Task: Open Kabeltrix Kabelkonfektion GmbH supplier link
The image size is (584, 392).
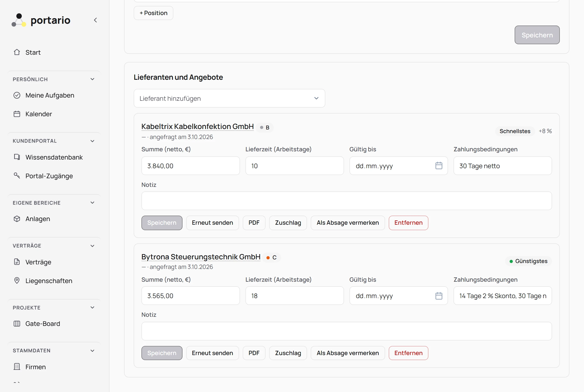Action: pyautogui.click(x=197, y=126)
